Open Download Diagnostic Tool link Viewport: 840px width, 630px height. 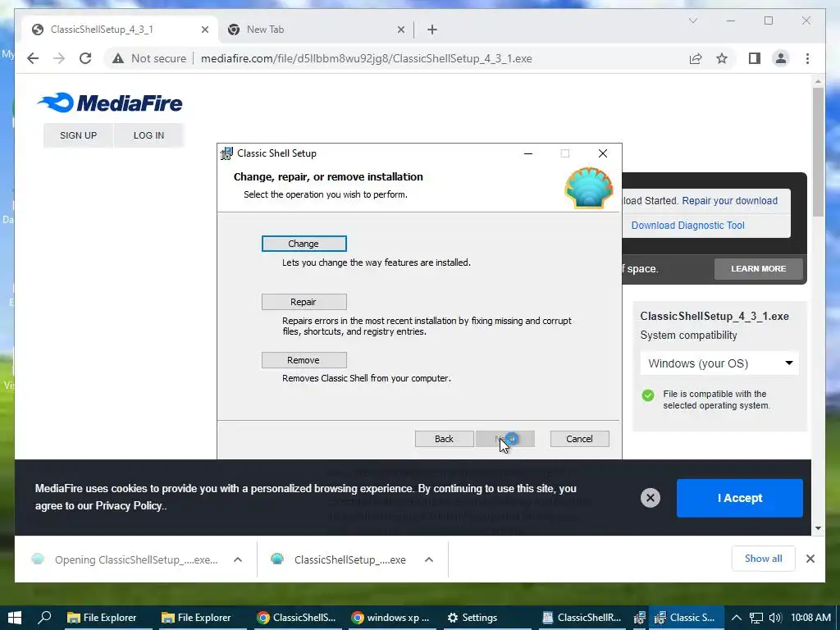click(688, 226)
